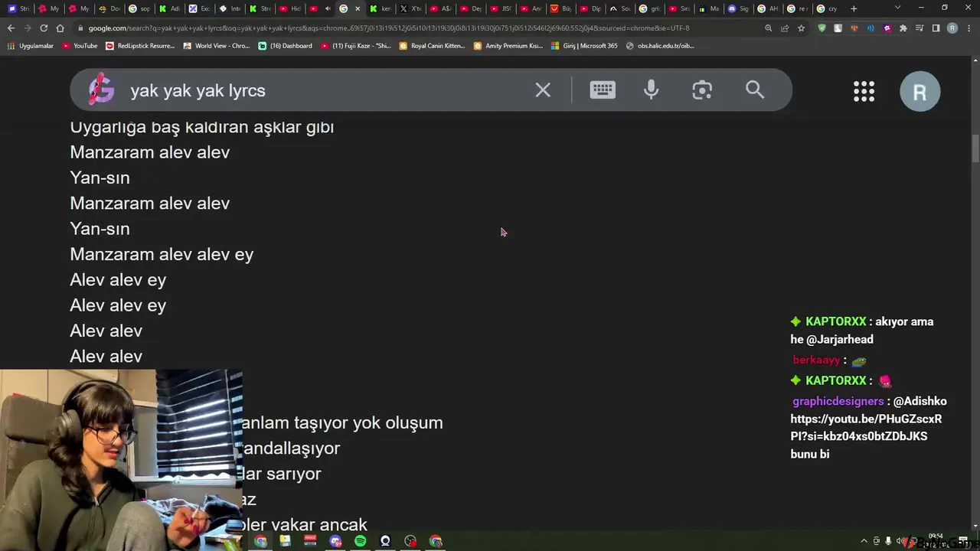Viewport: 980px width, 551px height.
Task: Click the berkaayy username in chat
Action: point(816,360)
